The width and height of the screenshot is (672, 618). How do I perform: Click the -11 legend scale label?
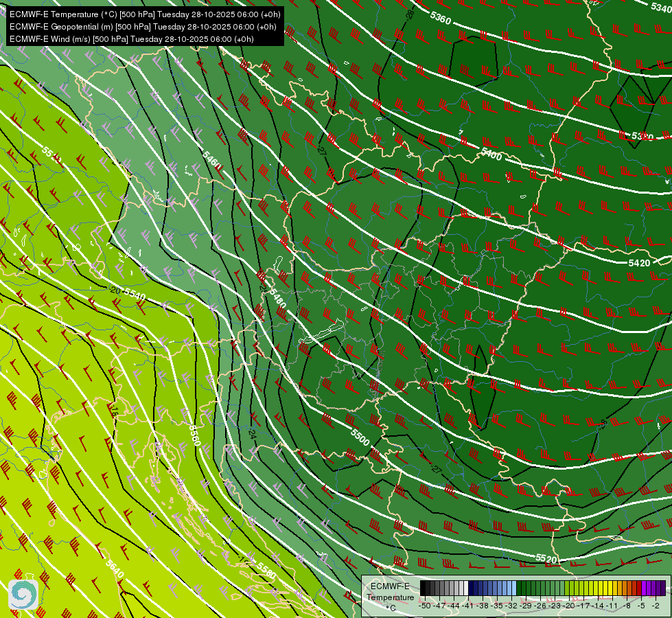coord(612,606)
